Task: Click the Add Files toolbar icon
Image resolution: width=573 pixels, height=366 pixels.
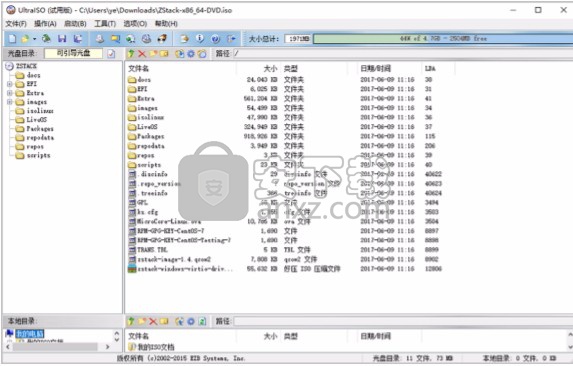Action: [x=185, y=38]
